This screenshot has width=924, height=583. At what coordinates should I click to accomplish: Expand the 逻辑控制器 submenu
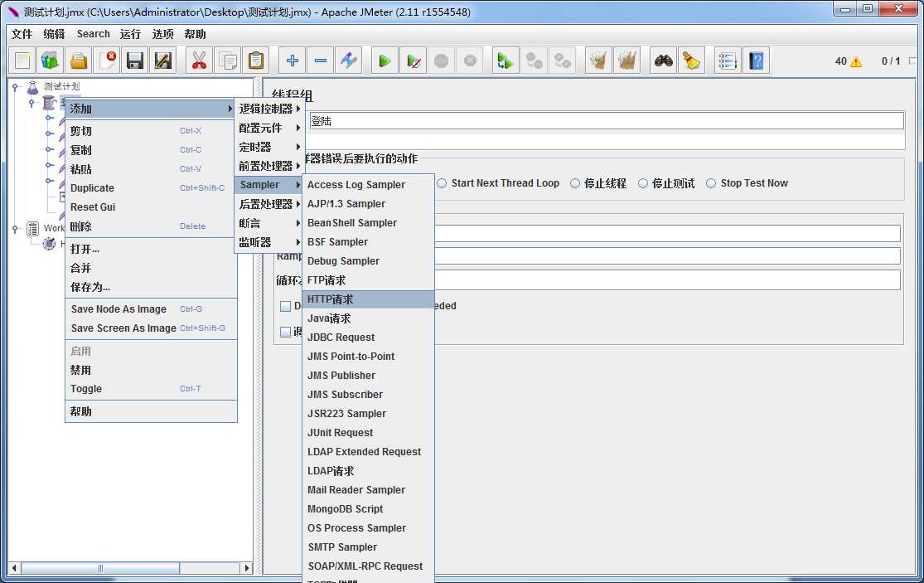268,109
